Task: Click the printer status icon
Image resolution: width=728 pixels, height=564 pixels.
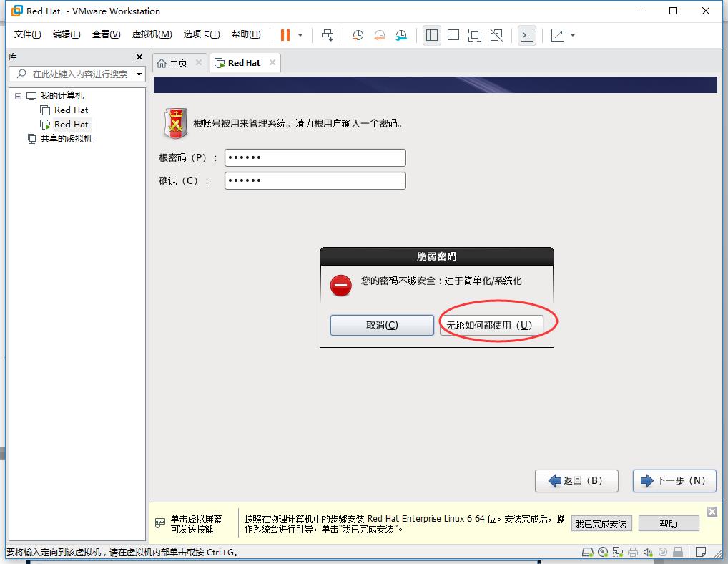Action: click(633, 552)
